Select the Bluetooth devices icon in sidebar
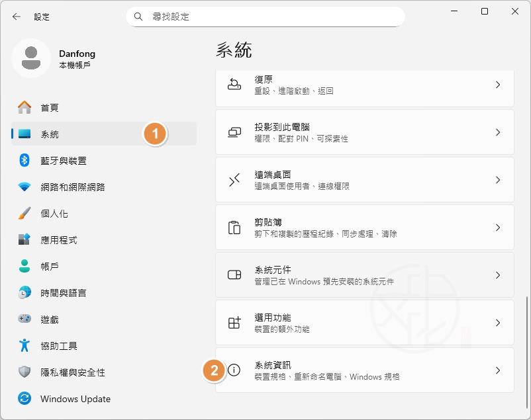Screen dimensions: 531x420 click(x=17, y=160)
